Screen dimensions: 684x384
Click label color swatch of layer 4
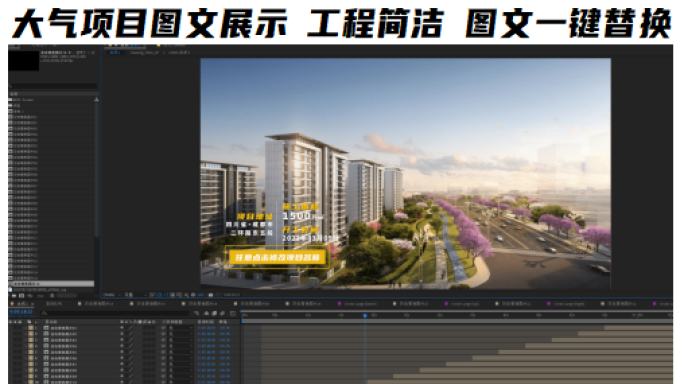tap(31, 346)
